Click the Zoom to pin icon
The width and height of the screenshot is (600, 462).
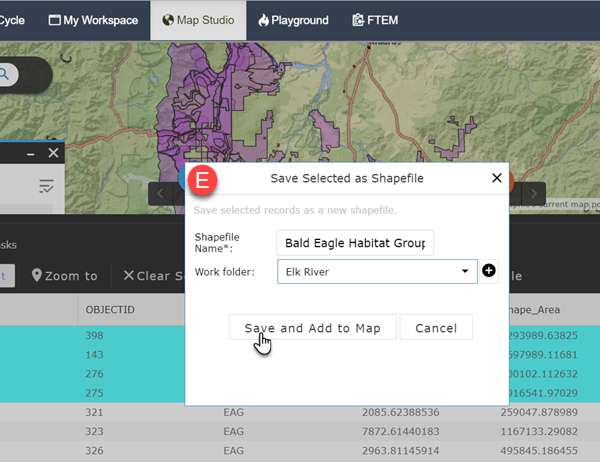tap(38, 276)
